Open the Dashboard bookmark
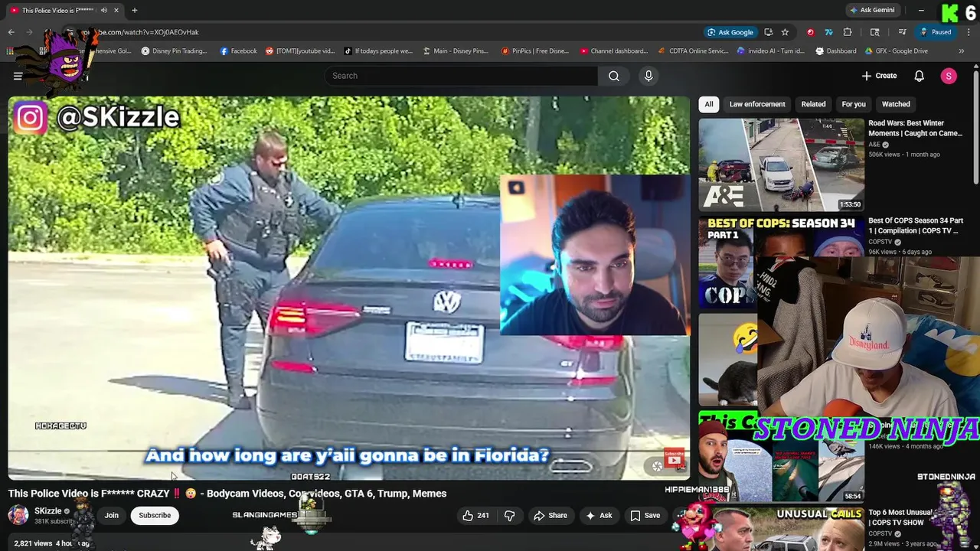This screenshot has height=551, width=980. click(x=835, y=51)
